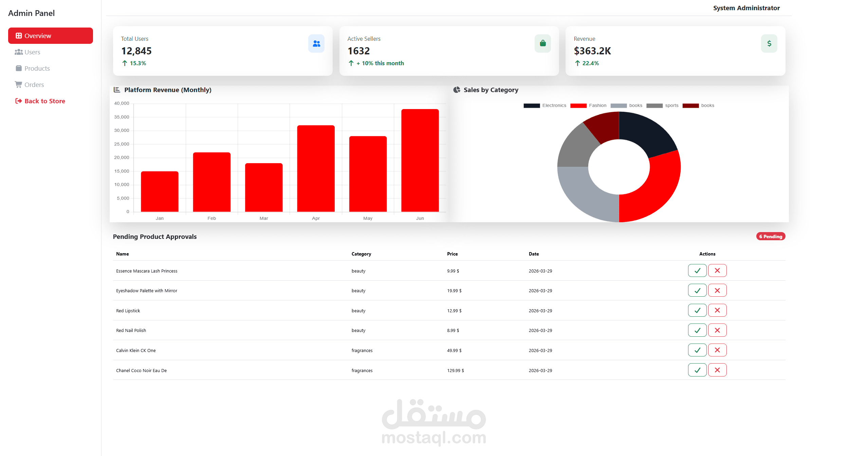Image resolution: width=868 pixels, height=456 pixels.
Task: Open the Products section in sidebar
Action: 37,68
